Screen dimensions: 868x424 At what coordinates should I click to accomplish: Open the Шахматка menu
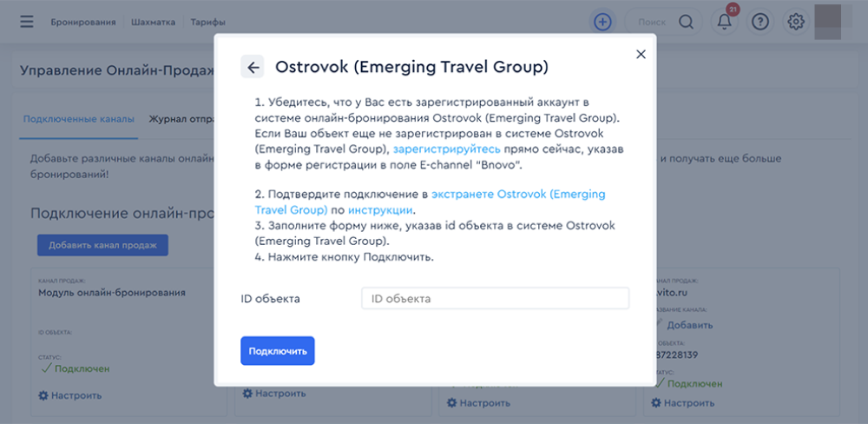click(x=153, y=22)
